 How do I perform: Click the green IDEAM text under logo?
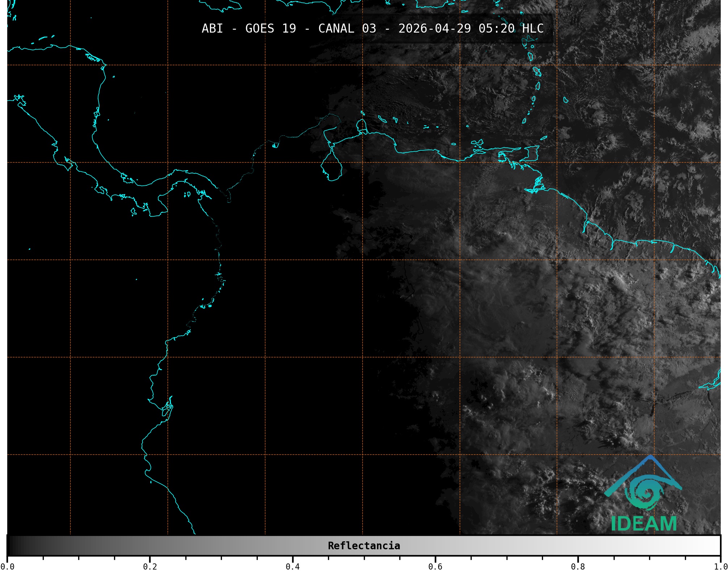[x=643, y=524]
